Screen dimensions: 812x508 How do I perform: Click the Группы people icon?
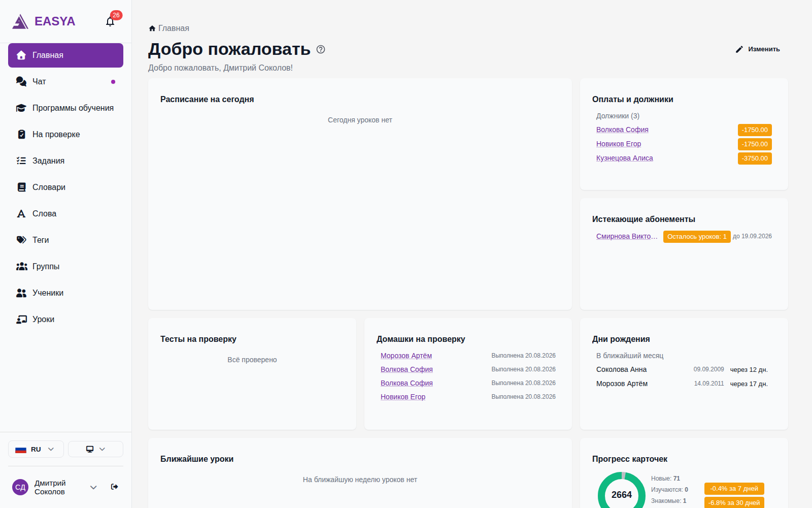coord(21,266)
